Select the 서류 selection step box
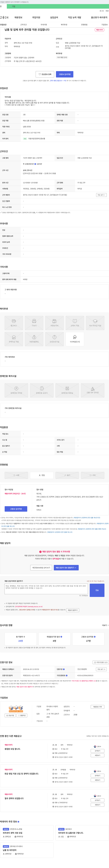 point(16,475)
